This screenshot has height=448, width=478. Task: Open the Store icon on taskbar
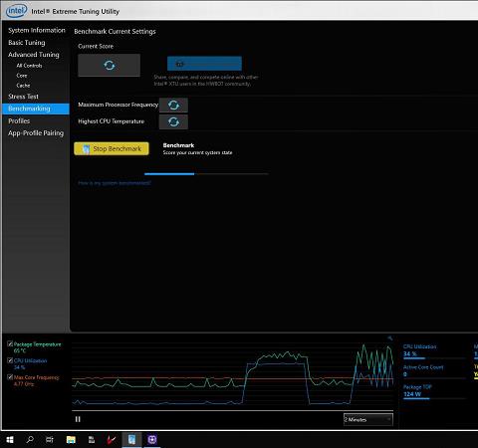[92, 440]
